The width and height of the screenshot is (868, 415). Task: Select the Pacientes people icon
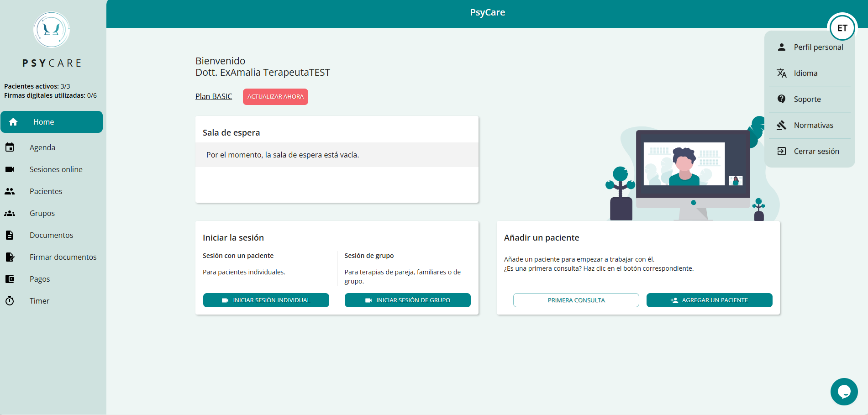(x=10, y=191)
